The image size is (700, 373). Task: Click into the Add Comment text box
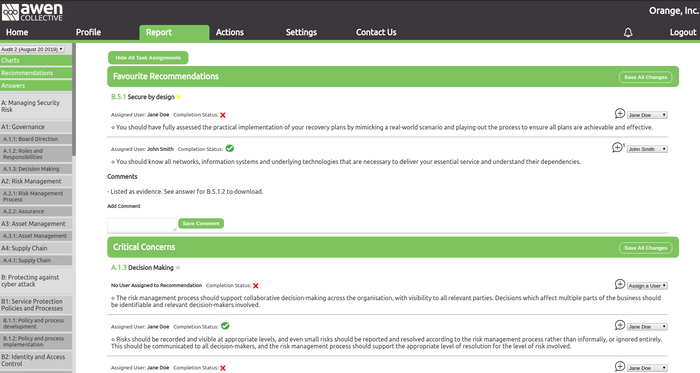coord(142,225)
